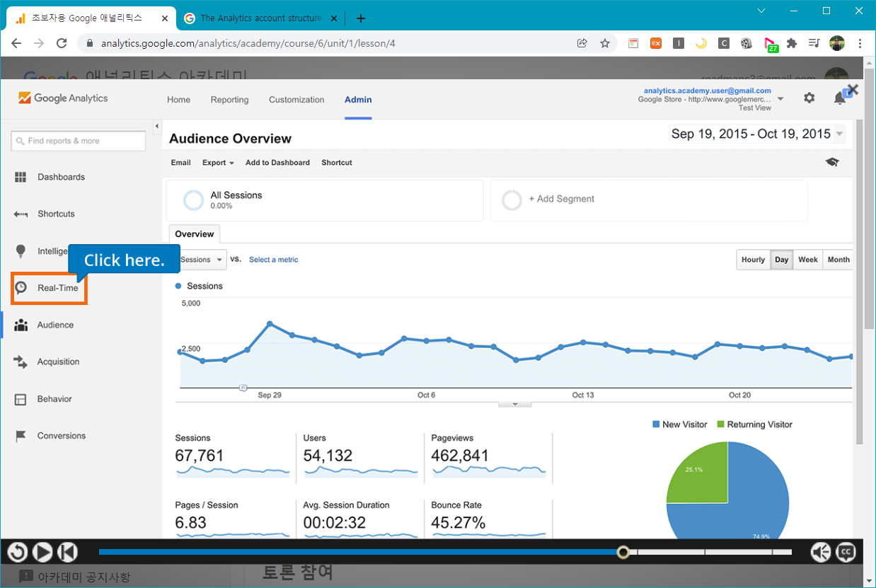Viewport: 876px width, 588px height.
Task: Share this page from the address bar
Action: [582, 43]
